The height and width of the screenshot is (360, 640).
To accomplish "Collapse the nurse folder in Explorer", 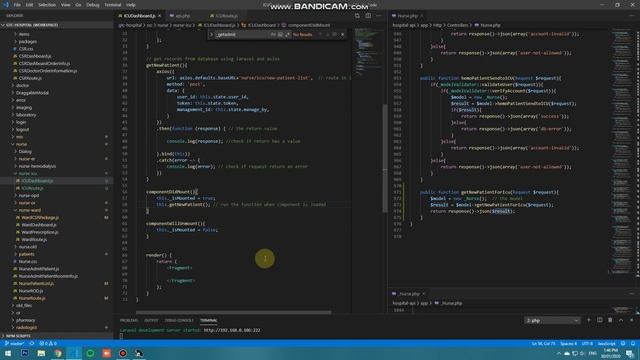I will pos(22,144).
